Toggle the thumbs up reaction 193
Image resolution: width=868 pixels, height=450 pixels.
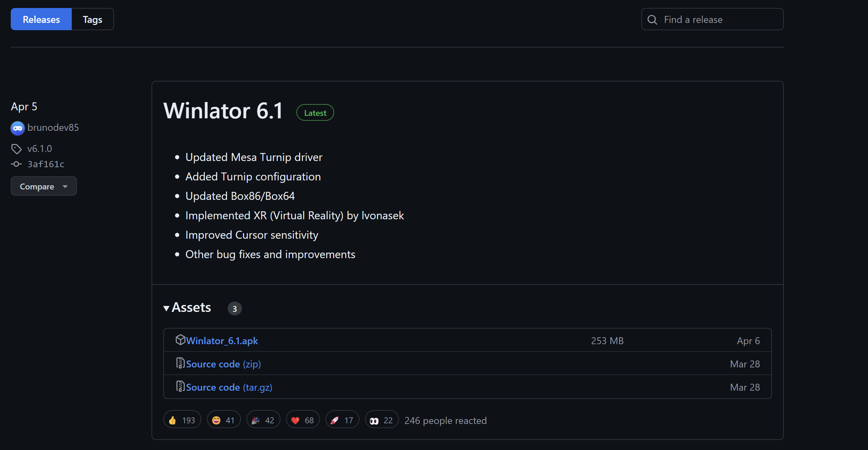pyautogui.click(x=182, y=419)
